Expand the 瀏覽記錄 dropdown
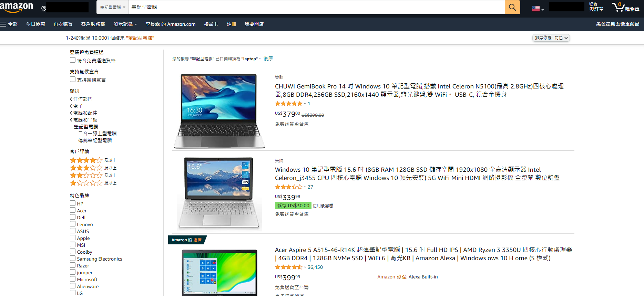Screen dimensions: 644x296 click(x=125, y=24)
